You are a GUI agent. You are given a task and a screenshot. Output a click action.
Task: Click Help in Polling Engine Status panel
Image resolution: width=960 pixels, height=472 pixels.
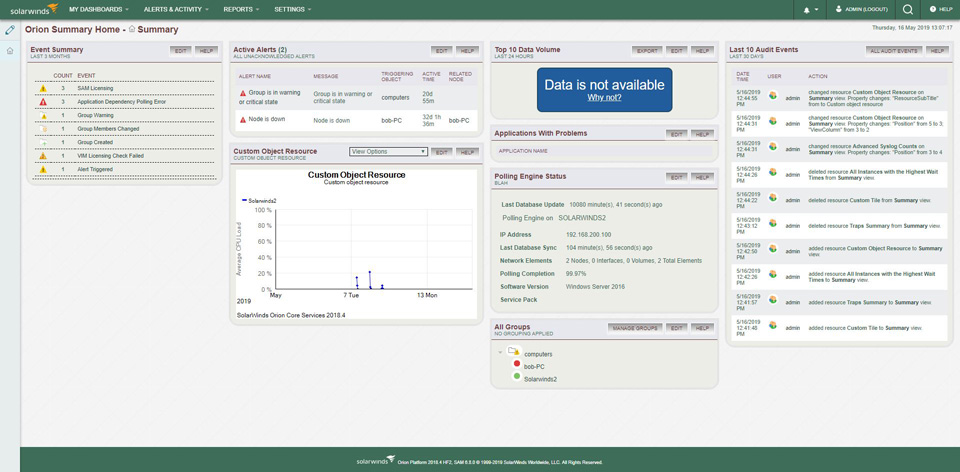702,177
